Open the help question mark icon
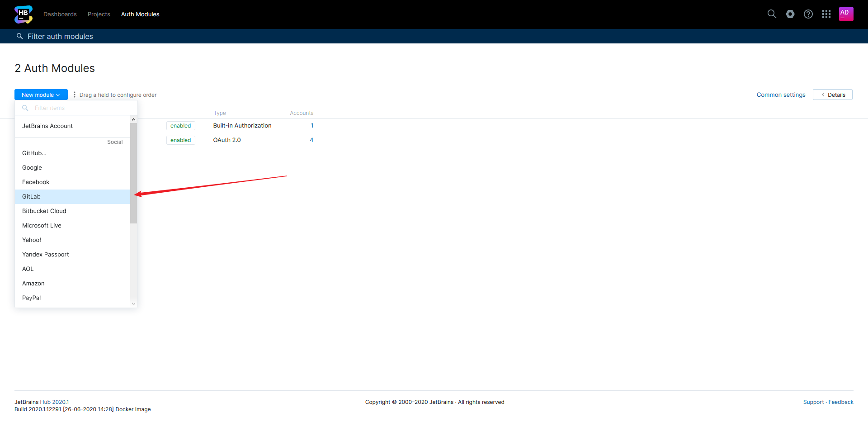 [808, 14]
